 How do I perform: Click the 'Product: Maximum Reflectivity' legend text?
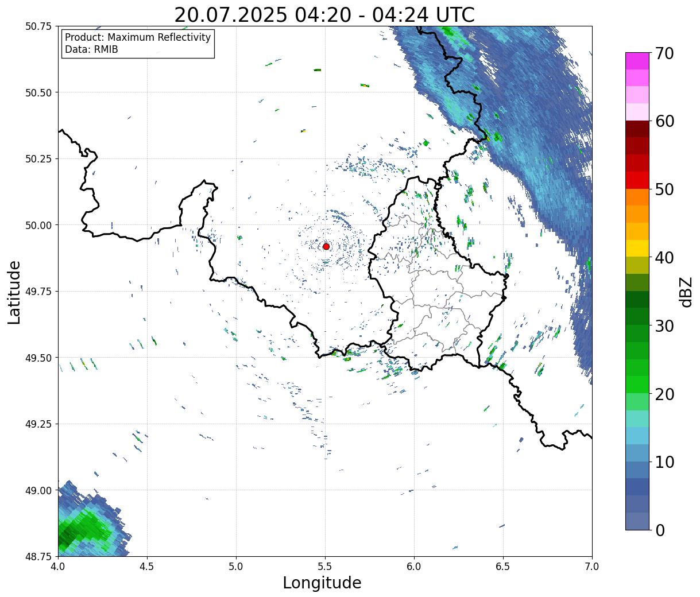coord(138,37)
